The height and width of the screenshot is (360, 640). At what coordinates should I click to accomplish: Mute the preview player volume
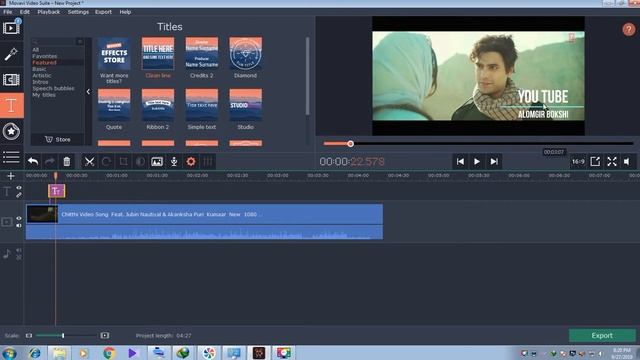point(627,162)
